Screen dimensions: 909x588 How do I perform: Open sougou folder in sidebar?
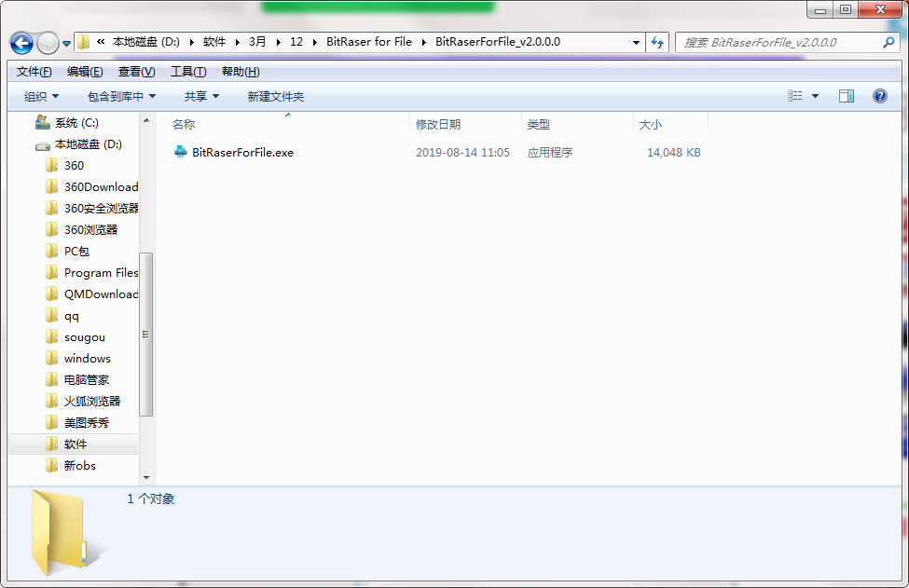pos(85,337)
